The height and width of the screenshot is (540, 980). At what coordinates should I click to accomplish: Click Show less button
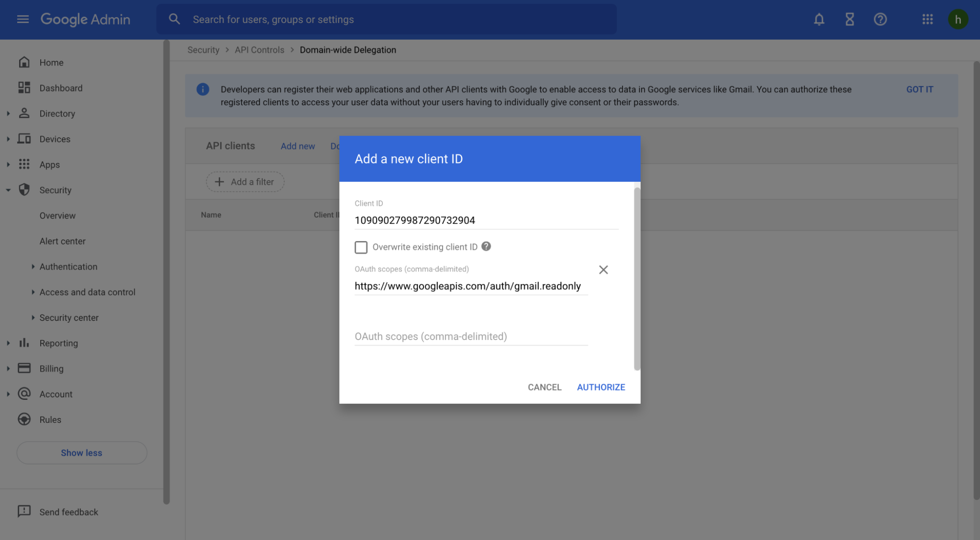82,453
